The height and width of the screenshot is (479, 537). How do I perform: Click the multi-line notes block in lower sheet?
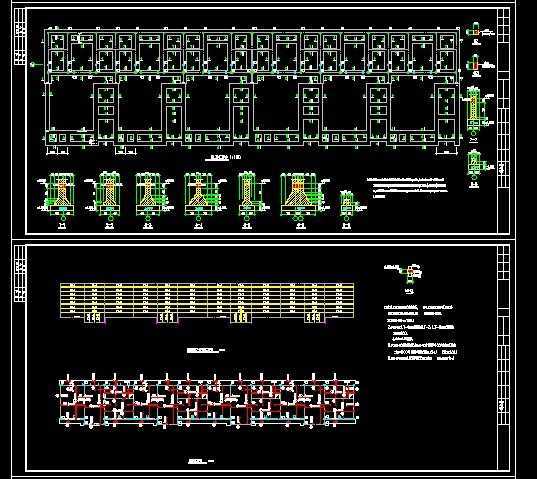(x=421, y=332)
